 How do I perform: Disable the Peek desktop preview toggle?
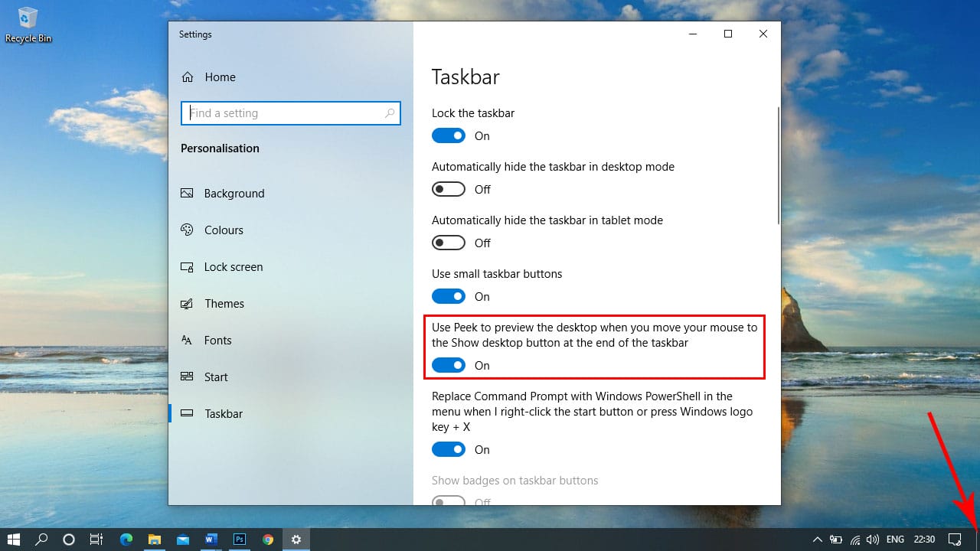(449, 365)
